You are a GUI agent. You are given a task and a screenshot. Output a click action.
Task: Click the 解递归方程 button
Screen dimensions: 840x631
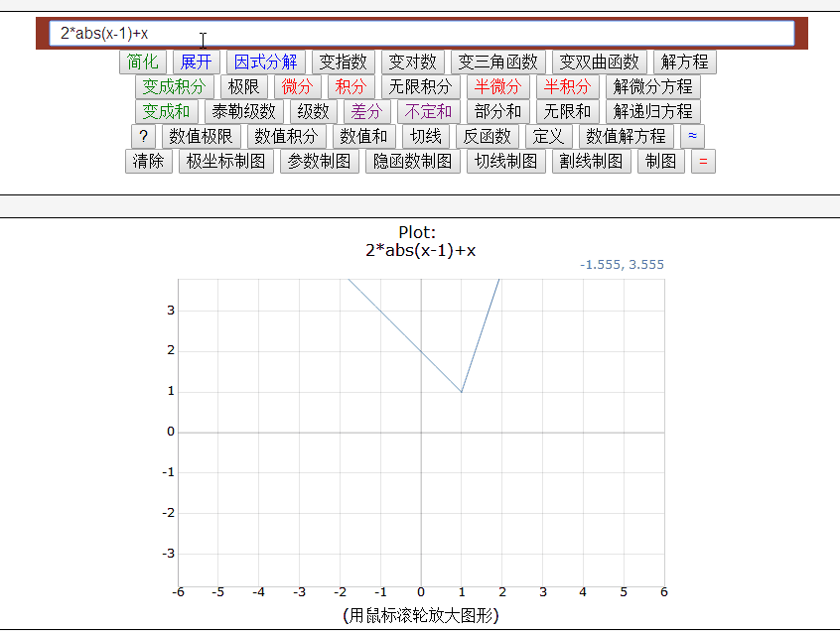pos(653,112)
